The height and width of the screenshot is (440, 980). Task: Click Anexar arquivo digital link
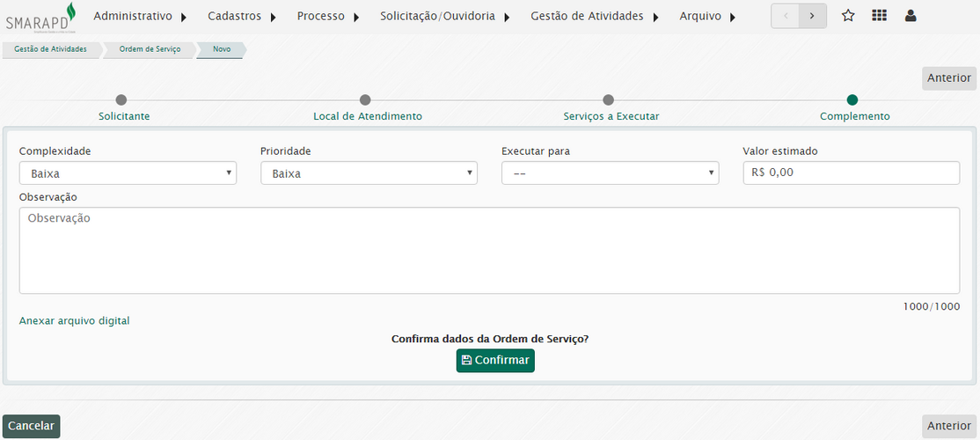pos(75,321)
